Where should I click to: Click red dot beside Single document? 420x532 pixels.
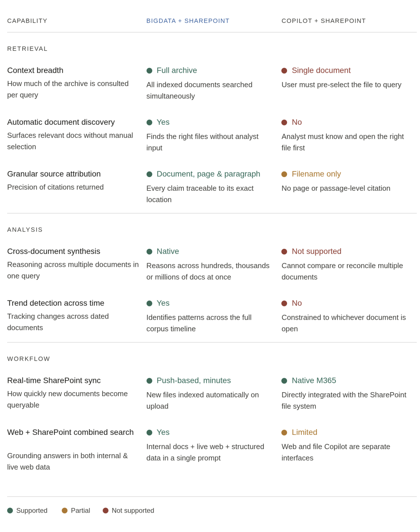pyautogui.click(x=284, y=71)
